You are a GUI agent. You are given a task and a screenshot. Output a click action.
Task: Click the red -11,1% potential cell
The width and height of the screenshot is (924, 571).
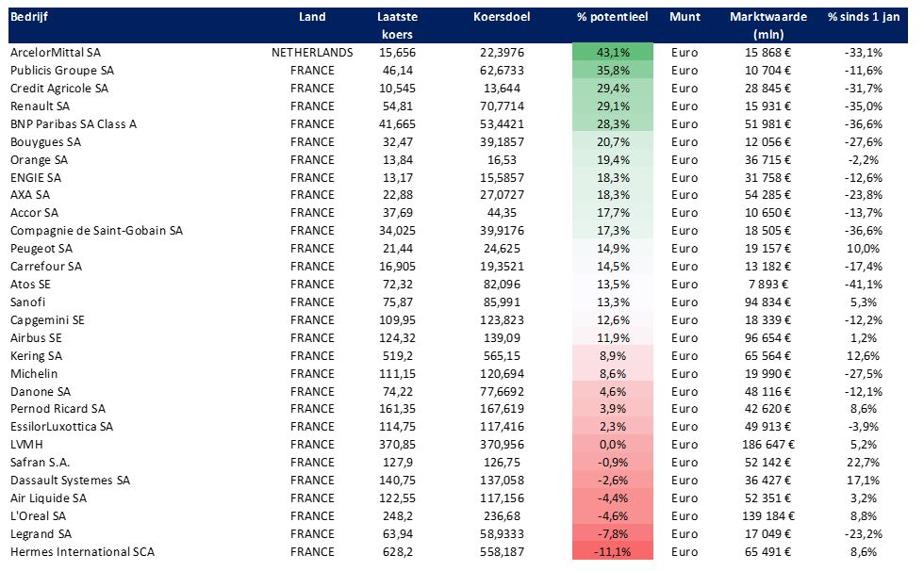[613, 552]
